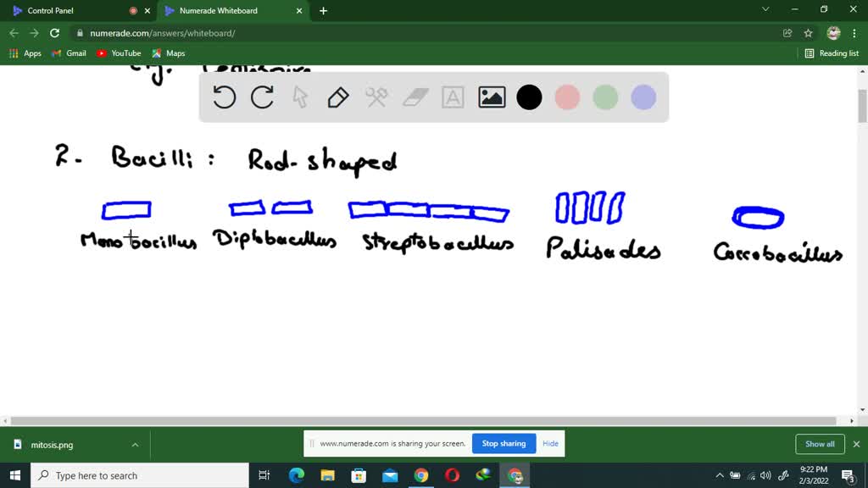Show hidden icons in the system tray
This screenshot has width=868, height=488.
[x=719, y=474]
